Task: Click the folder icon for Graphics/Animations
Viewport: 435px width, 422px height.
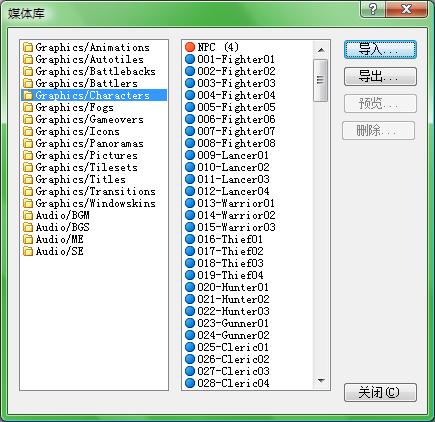Action: coord(28,47)
